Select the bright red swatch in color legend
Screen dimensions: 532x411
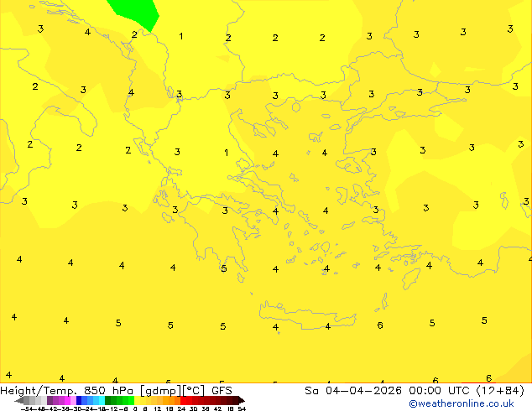(183, 400)
